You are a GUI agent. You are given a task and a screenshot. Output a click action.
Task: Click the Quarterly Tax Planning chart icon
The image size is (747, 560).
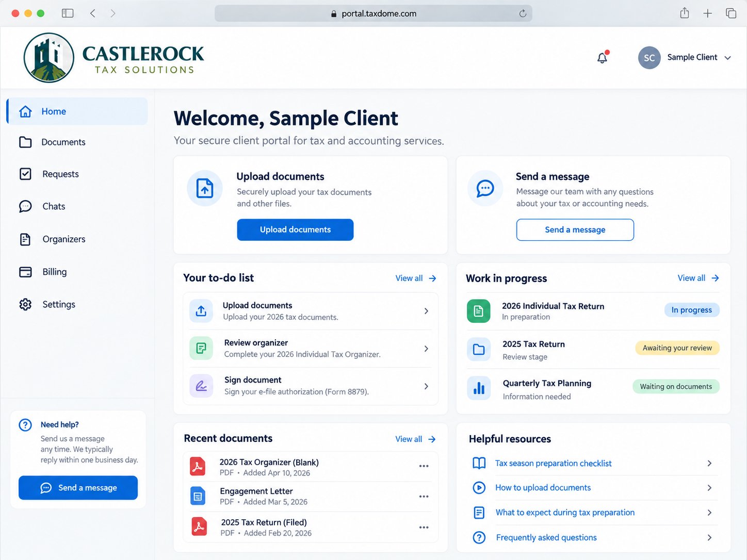pyautogui.click(x=478, y=388)
